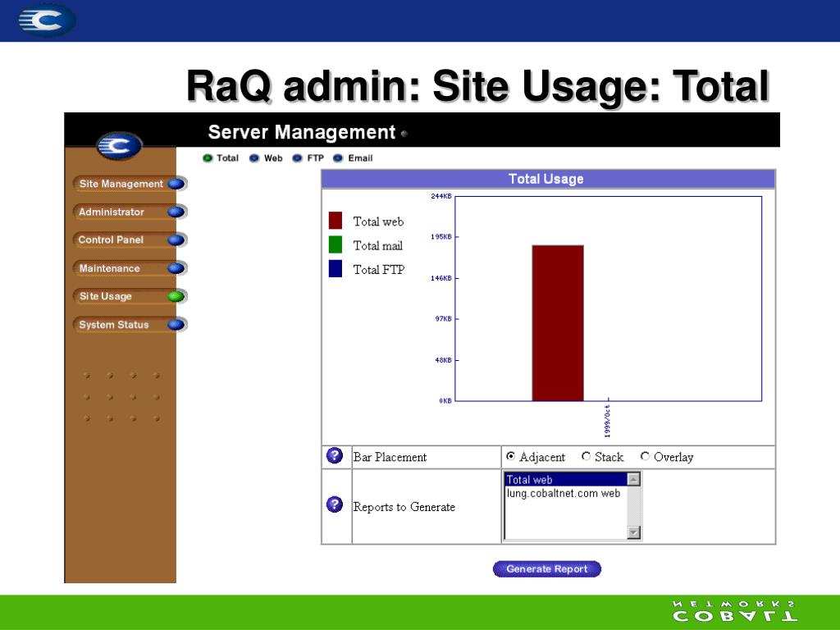Click the Total Usage panel header

point(548,179)
